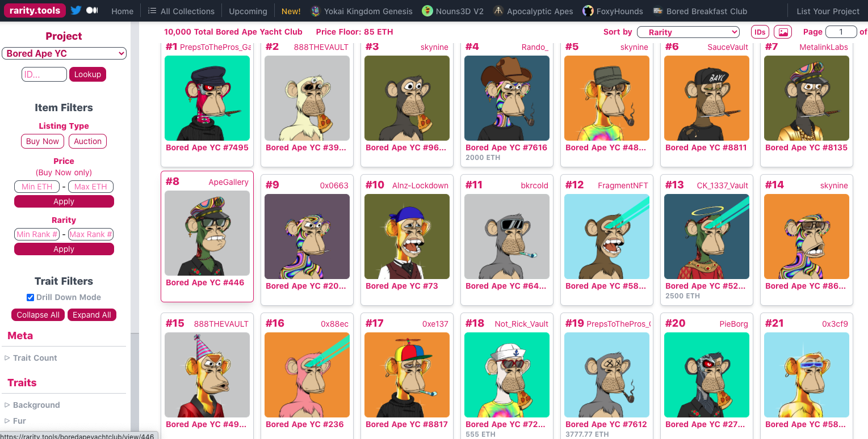Click owner SauceVault on rank #6 card

[728, 47]
